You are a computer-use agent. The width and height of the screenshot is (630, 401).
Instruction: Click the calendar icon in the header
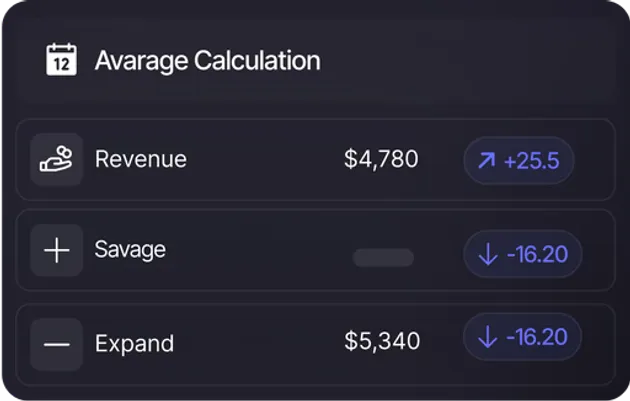tap(62, 59)
